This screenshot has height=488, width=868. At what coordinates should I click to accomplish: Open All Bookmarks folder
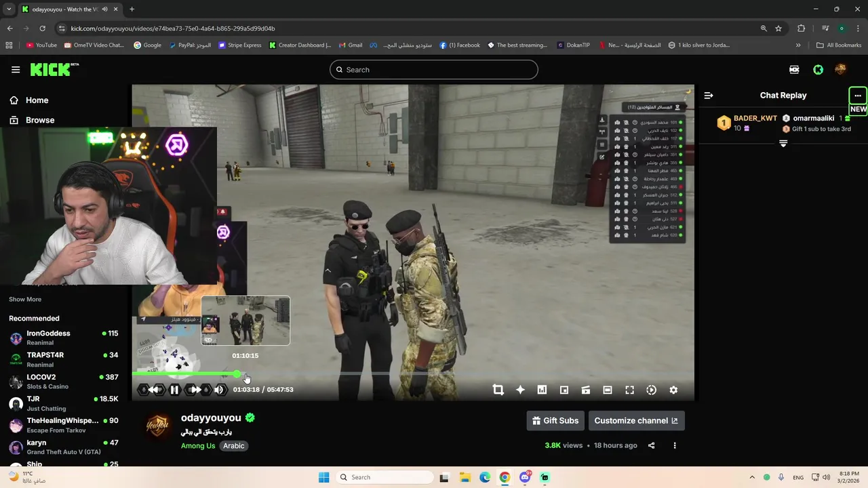tap(839, 45)
